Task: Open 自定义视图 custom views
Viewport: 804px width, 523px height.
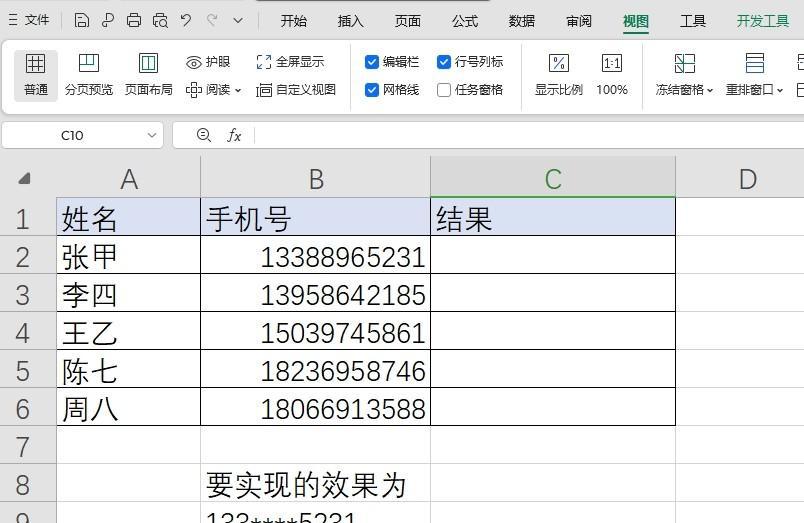Action: (x=296, y=90)
